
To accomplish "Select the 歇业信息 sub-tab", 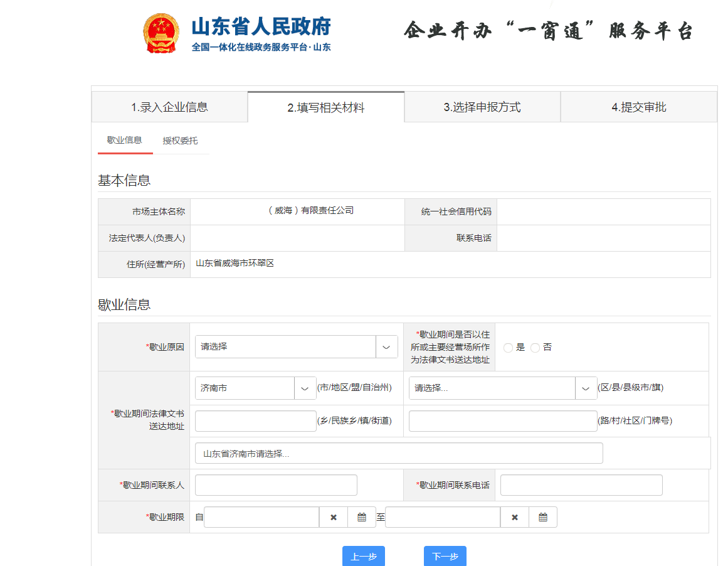I will coord(125,141).
